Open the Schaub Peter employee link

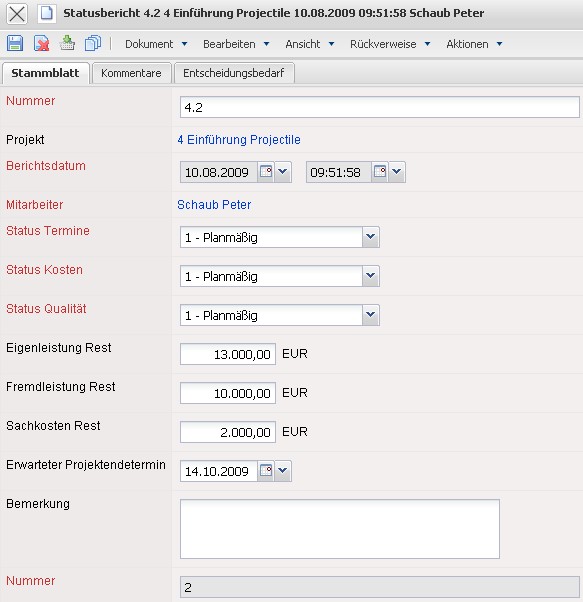(214, 205)
